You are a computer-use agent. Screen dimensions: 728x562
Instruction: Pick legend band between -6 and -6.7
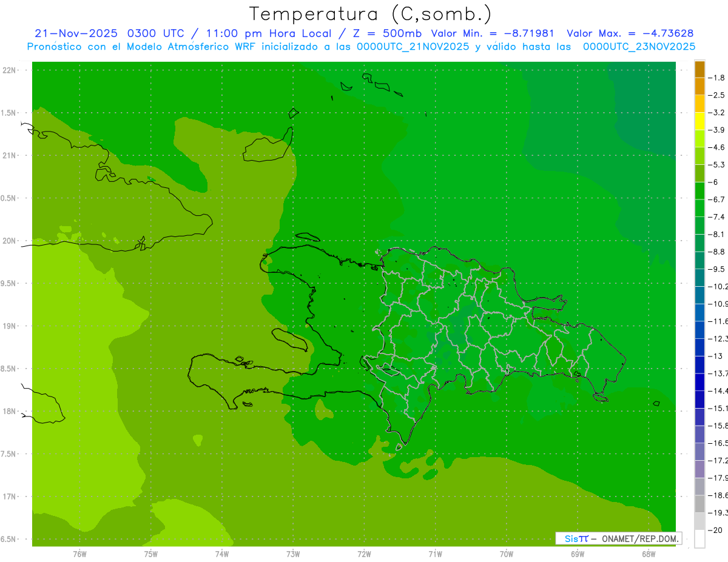(x=699, y=191)
